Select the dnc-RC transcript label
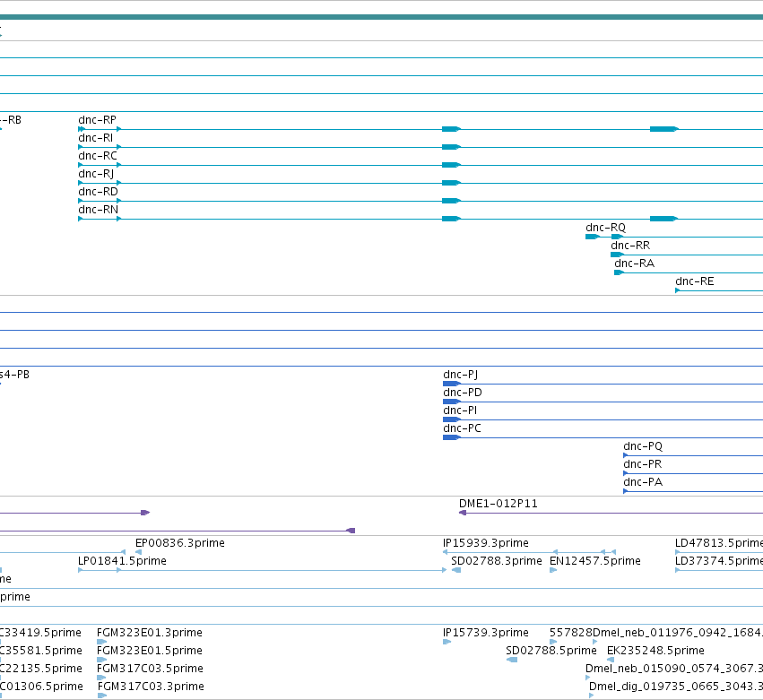 [x=98, y=156]
